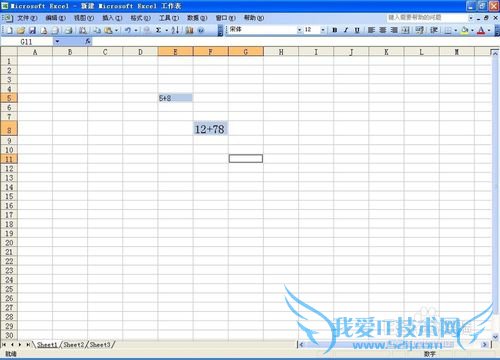Select column H header
This screenshot has width=500, height=360.
[281, 52]
